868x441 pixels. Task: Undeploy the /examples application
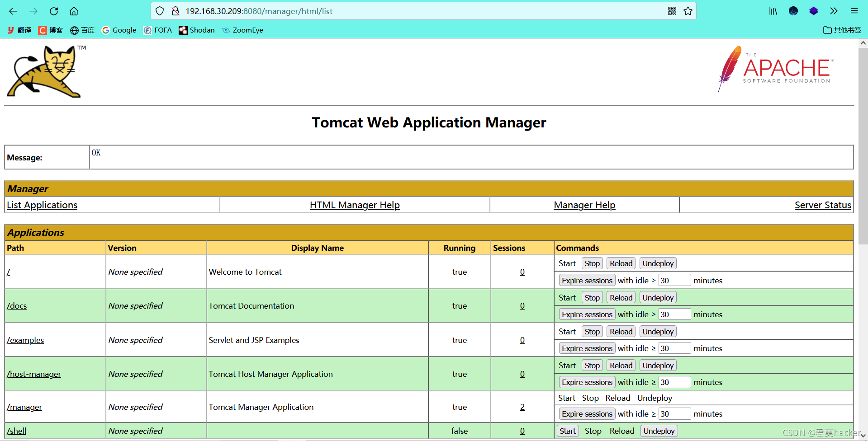pyautogui.click(x=658, y=331)
